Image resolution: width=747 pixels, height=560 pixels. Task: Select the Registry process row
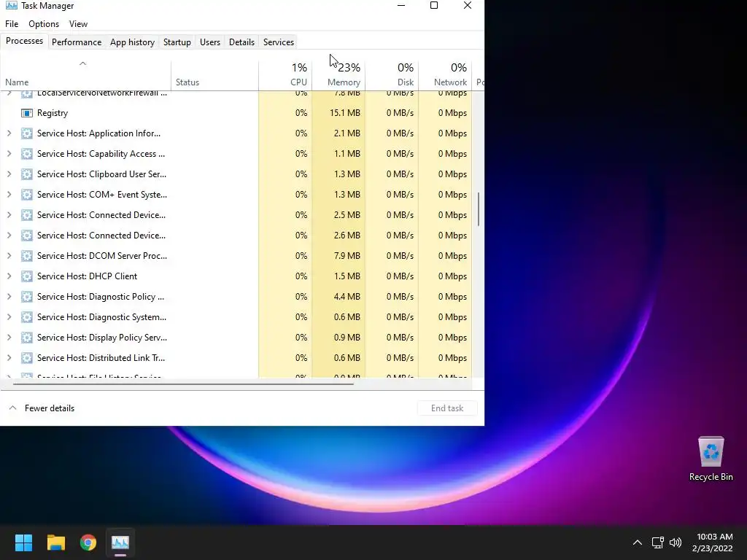tap(236, 113)
